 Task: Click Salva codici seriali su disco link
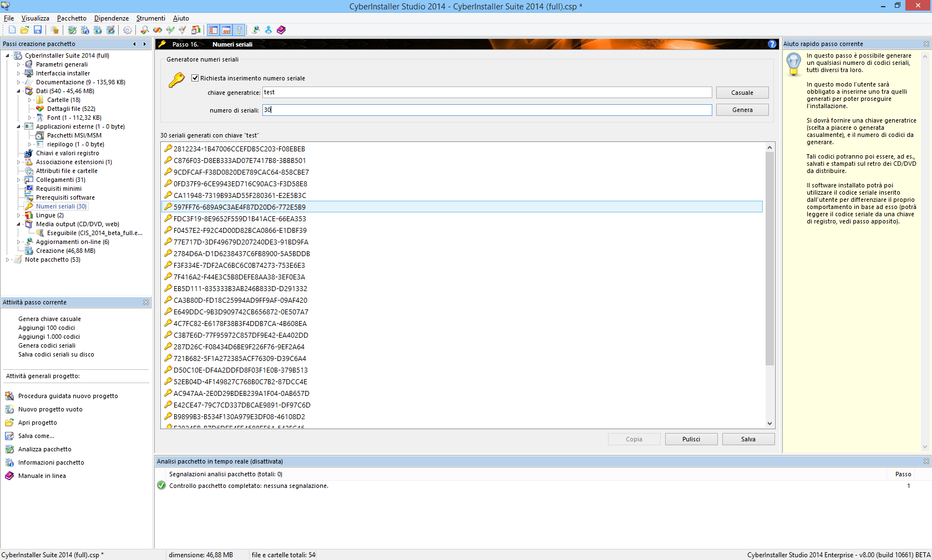tap(56, 354)
